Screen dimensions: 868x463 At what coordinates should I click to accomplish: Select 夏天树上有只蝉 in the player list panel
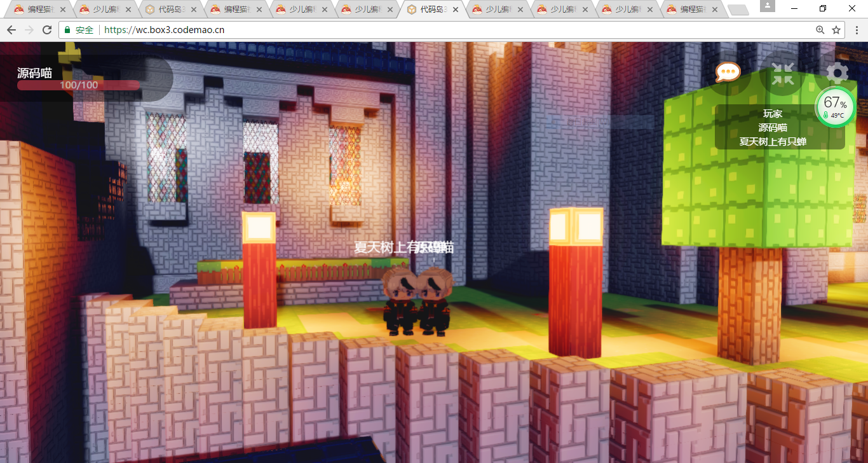coord(773,141)
